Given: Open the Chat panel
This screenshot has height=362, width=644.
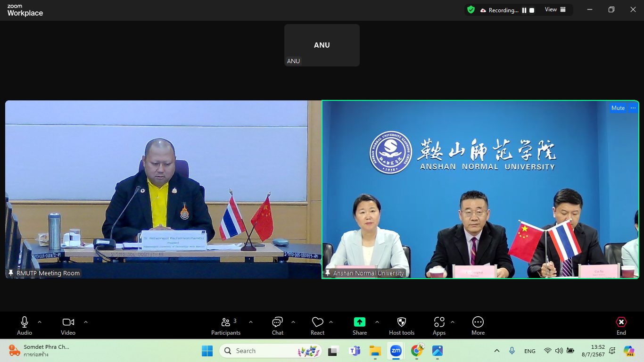Looking at the screenshot, I should [x=277, y=326].
